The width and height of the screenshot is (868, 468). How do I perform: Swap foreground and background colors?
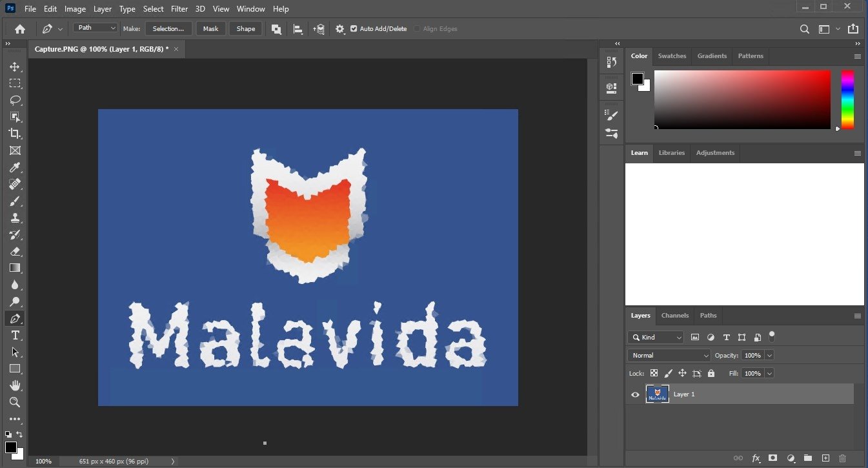point(19,434)
